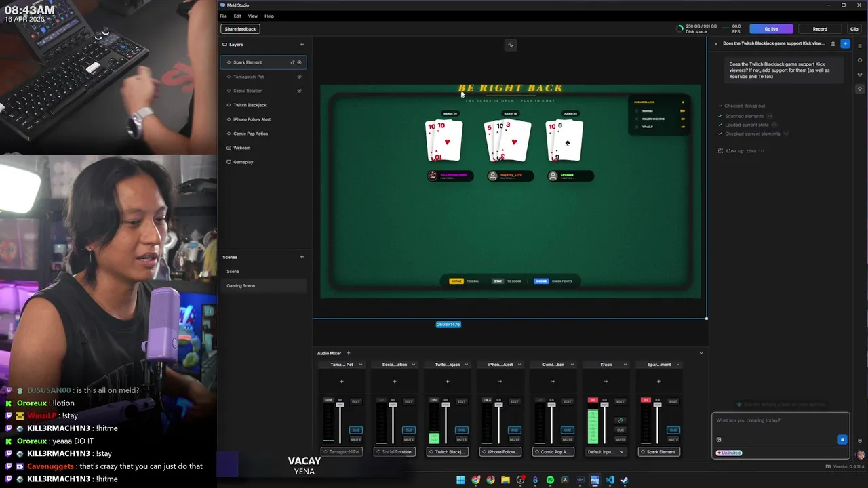Click the top icon in the right sidebar

pyautogui.click(x=860, y=46)
